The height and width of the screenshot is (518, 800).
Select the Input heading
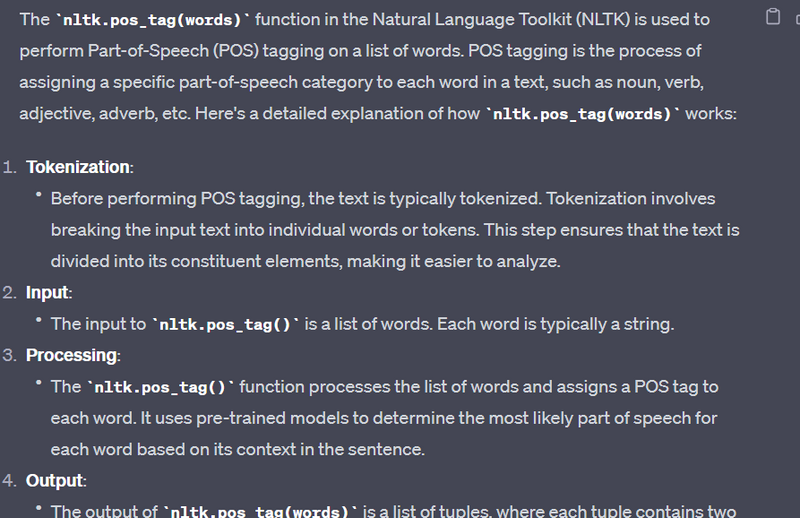pos(49,293)
